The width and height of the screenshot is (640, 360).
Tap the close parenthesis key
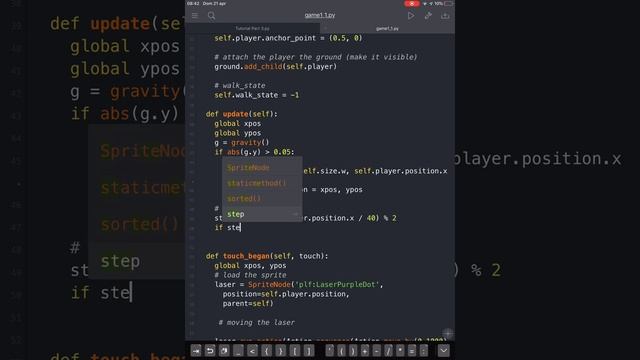tap(353, 351)
